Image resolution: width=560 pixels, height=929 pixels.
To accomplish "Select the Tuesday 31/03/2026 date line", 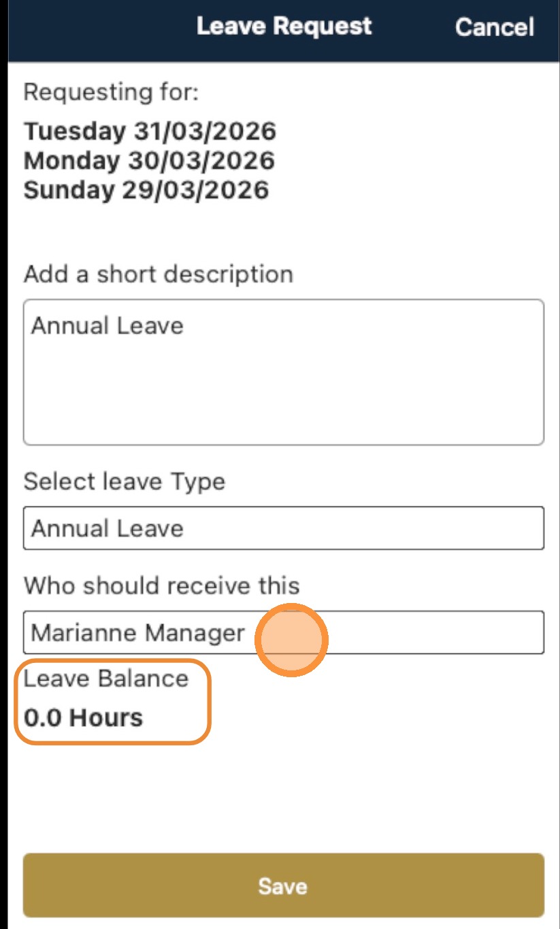I will pyautogui.click(x=150, y=131).
